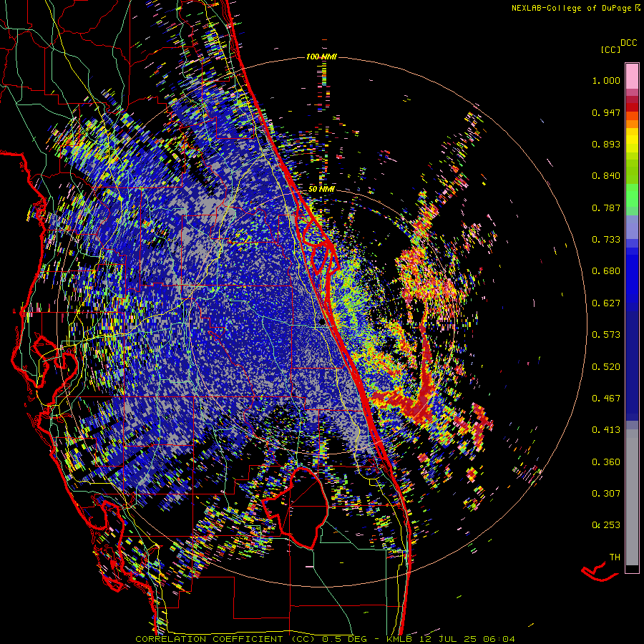Select the 0.307 legend value
The width and height of the screenshot is (644, 644).
606,494
